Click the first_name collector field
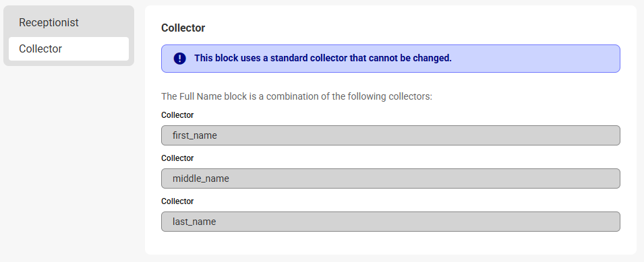Viewport: 644px width, 262px height. [390, 135]
